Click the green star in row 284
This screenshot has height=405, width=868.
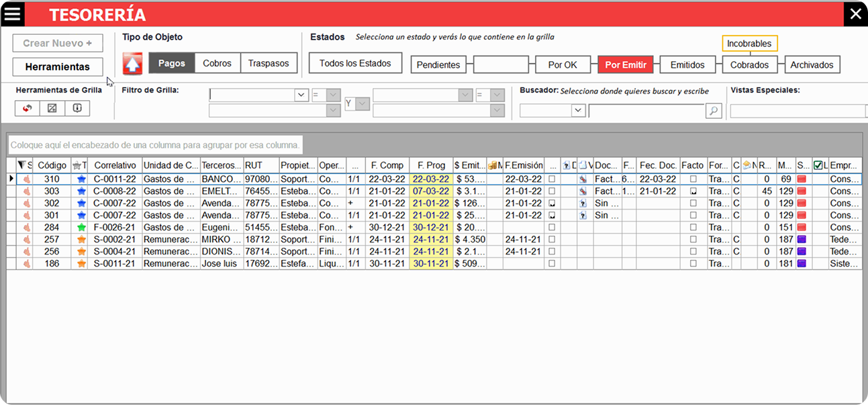pyautogui.click(x=81, y=228)
